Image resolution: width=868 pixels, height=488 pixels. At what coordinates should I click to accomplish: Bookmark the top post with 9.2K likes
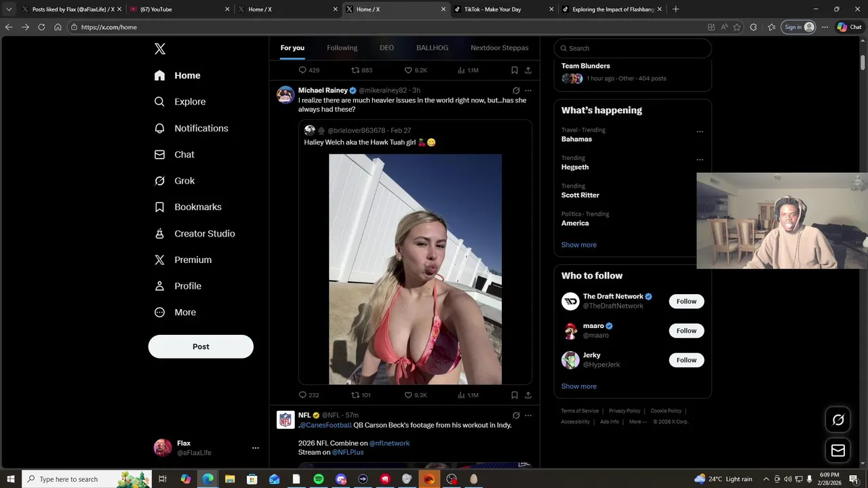pos(514,70)
